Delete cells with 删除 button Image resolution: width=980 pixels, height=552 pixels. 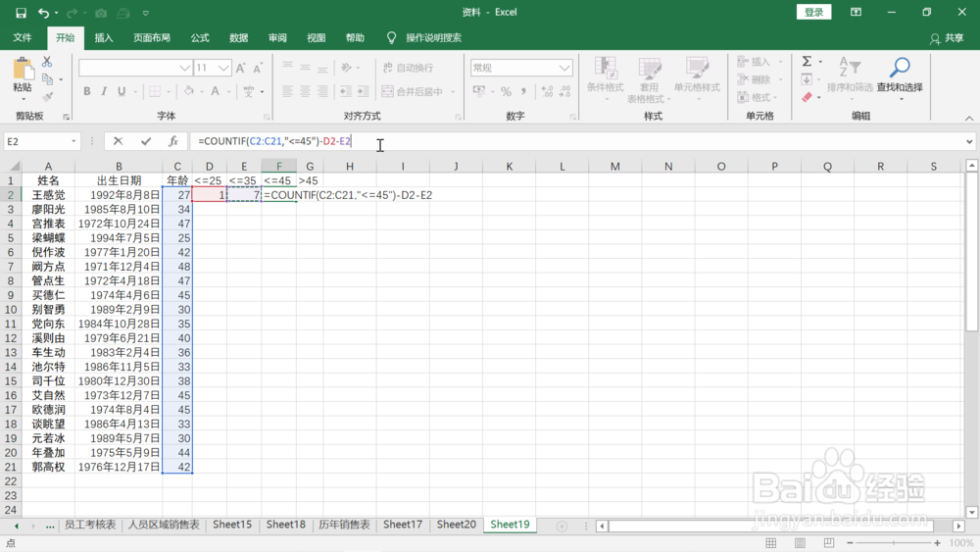(754, 79)
